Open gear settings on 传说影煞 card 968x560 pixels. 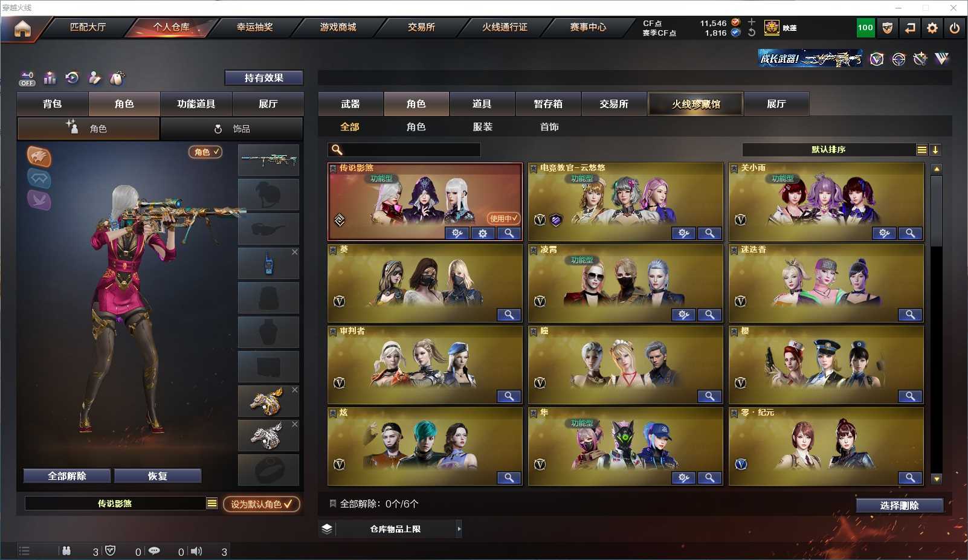coord(483,233)
